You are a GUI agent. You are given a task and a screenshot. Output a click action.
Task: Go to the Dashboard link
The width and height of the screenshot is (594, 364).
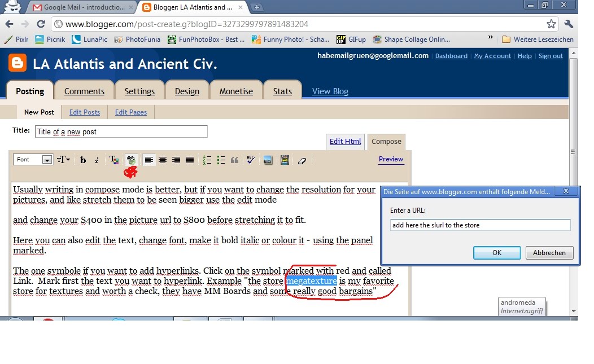click(x=451, y=56)
